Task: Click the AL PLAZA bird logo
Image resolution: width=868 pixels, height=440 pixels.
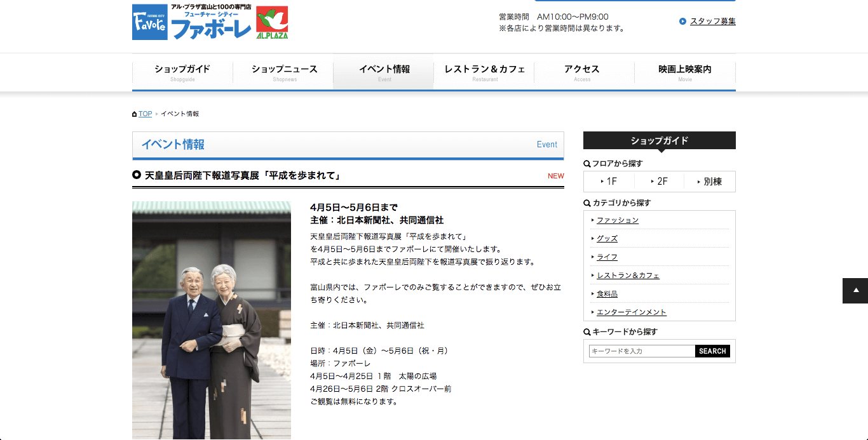Action: pos(272,22)
